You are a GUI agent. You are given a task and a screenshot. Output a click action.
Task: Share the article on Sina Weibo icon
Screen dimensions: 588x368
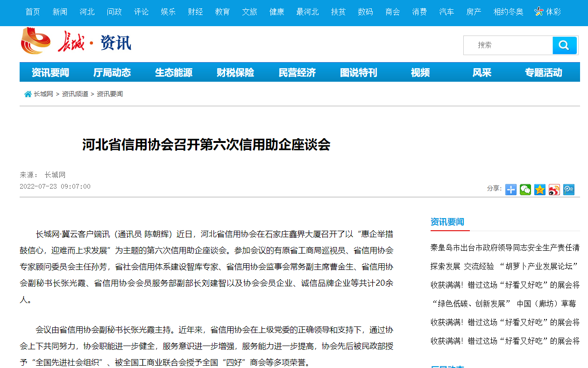[554, 189]
